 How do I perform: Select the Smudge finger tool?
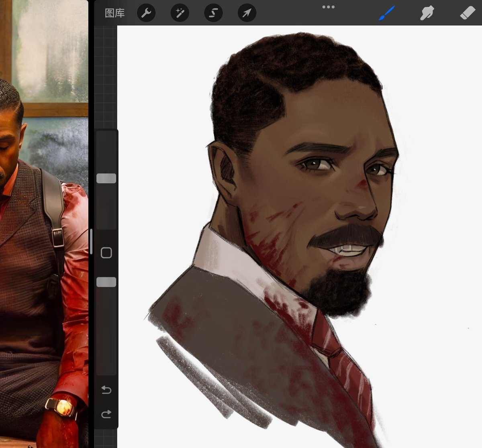(427, 13)
